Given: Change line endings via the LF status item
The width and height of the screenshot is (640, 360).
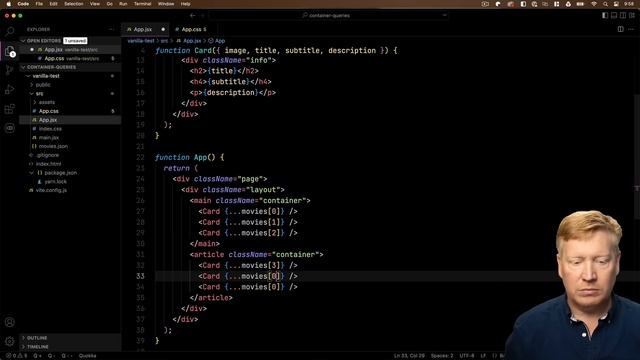Looking at the screenshot, I should click(483, 356).
